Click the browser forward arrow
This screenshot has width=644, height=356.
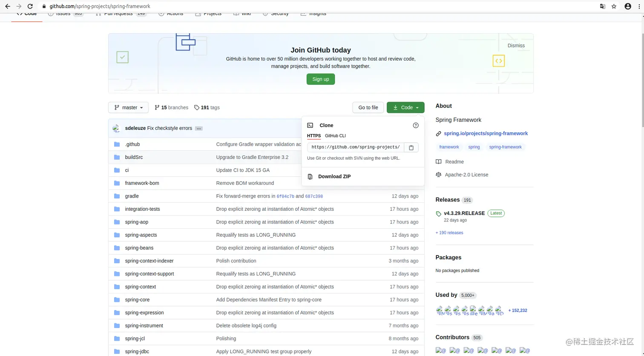pos(18,6)
